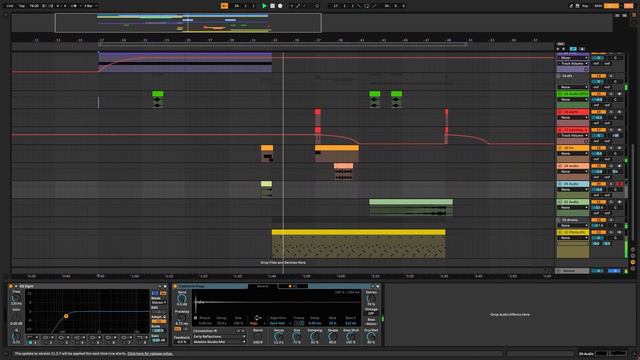Toggle the reverb Blend control
640x360 pixels.
(x=258, y=337)
